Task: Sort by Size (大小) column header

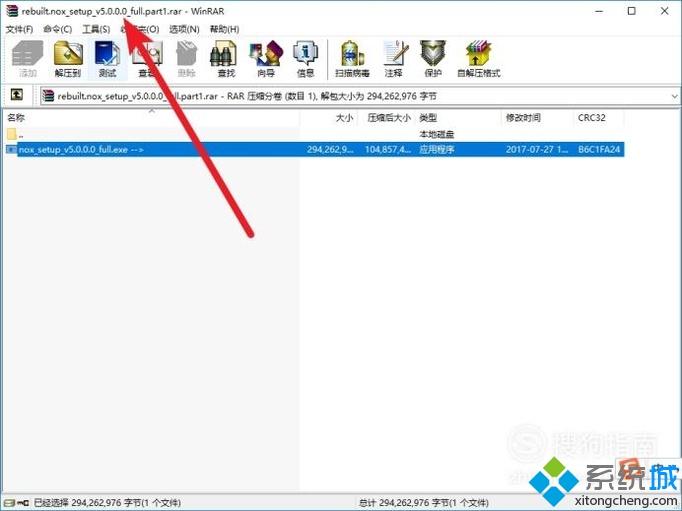Action: (x=328, y=117)
